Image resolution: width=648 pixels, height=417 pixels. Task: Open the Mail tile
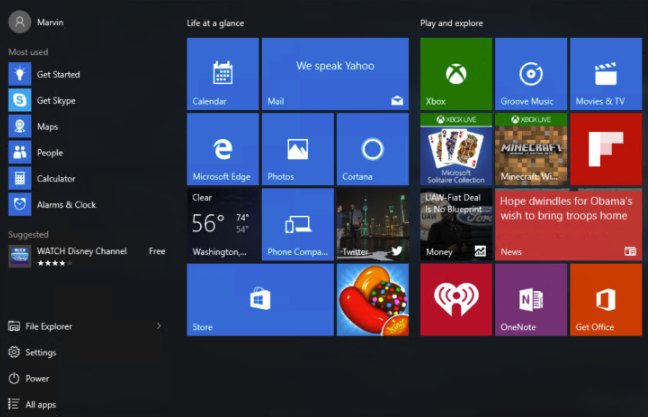[x=335, y=74]
